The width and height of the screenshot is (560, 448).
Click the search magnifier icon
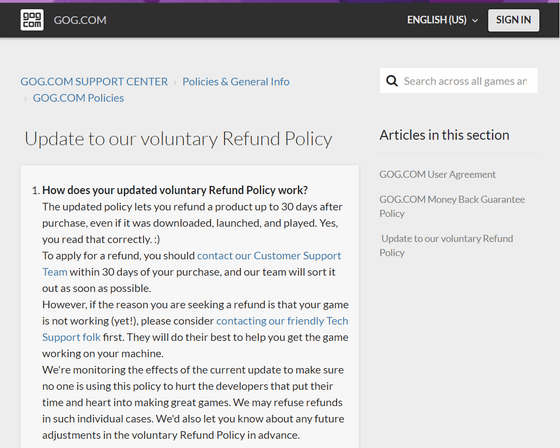click(x=392, y=81)
